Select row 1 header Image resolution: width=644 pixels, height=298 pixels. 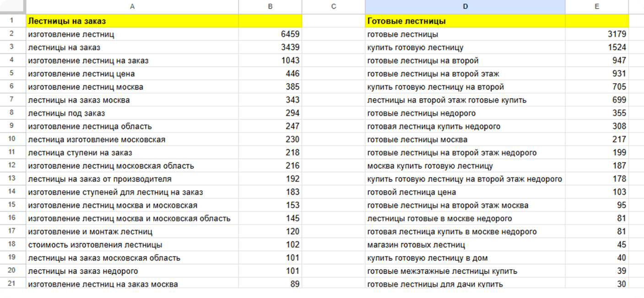(x=11, y=21)
